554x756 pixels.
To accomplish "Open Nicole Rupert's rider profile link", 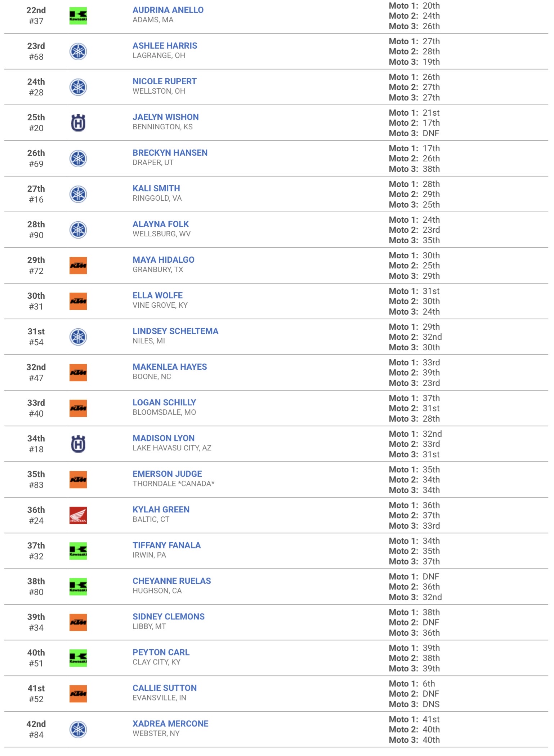I will point(165,81).
